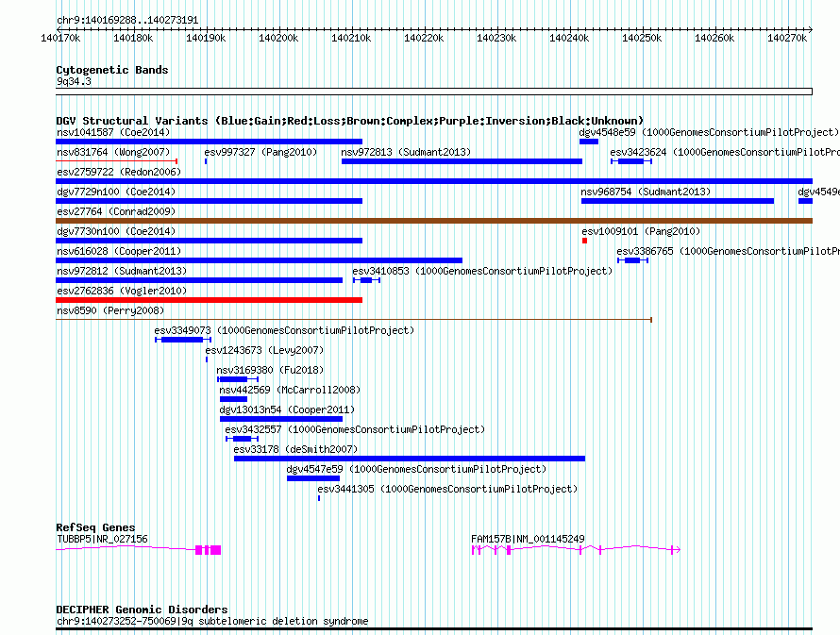Click the esv3410853 variant glyph

pyautogui.click(x=366, y=280)
